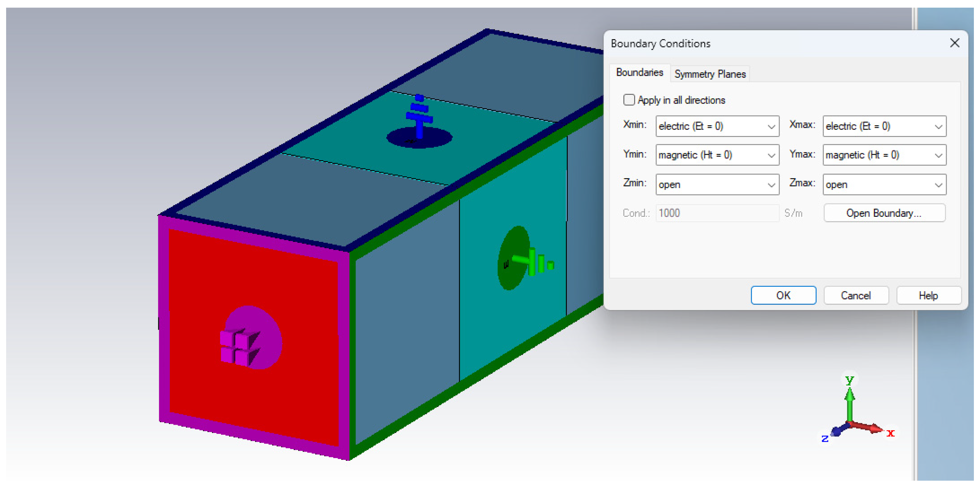Select the Boundaries tab
Image resolution: width=980 pixels, height=488 pixels.
(x=639, y=72)
